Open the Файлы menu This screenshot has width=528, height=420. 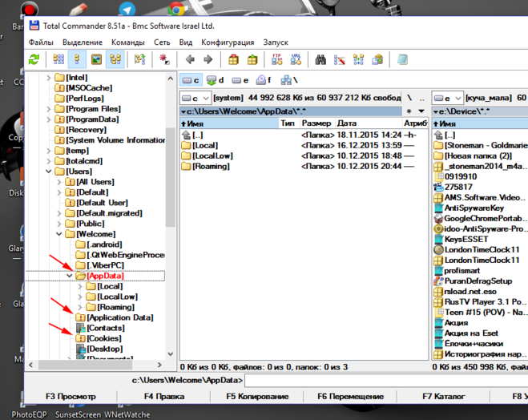[41, 42]
